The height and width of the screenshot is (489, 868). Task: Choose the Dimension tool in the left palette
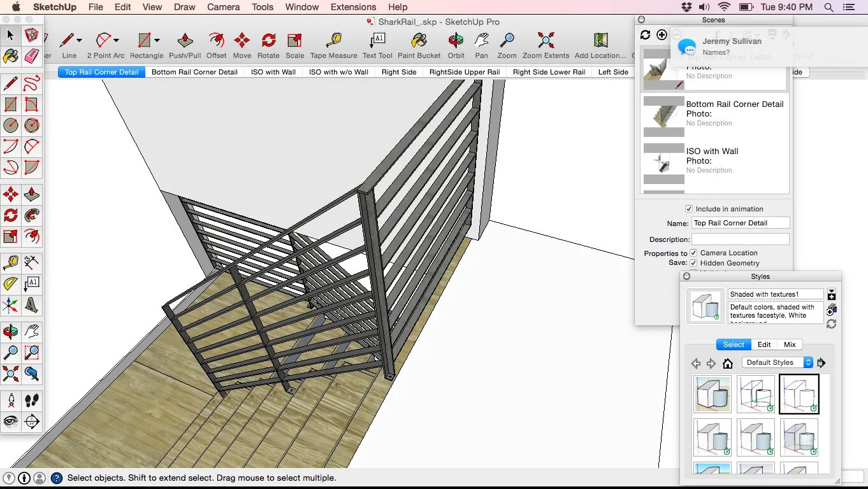pos(31,262)
